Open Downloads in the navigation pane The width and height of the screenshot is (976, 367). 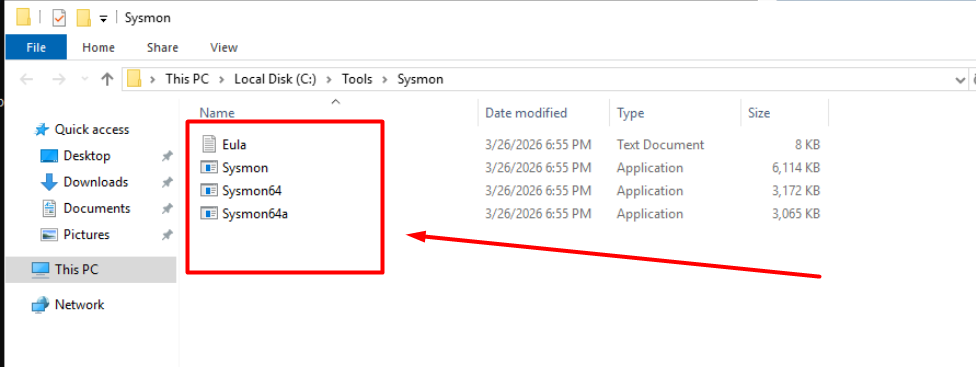[x=95, y=182]
